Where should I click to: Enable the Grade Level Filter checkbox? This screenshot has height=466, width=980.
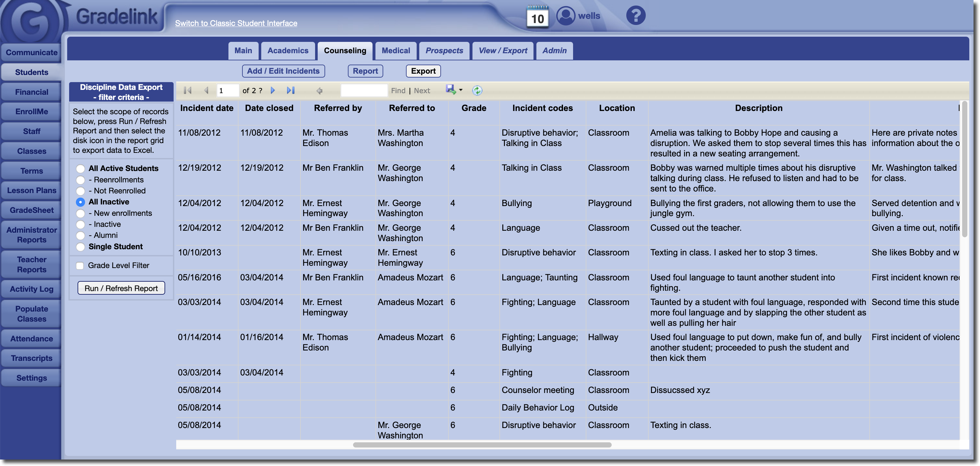click(80, 265)
